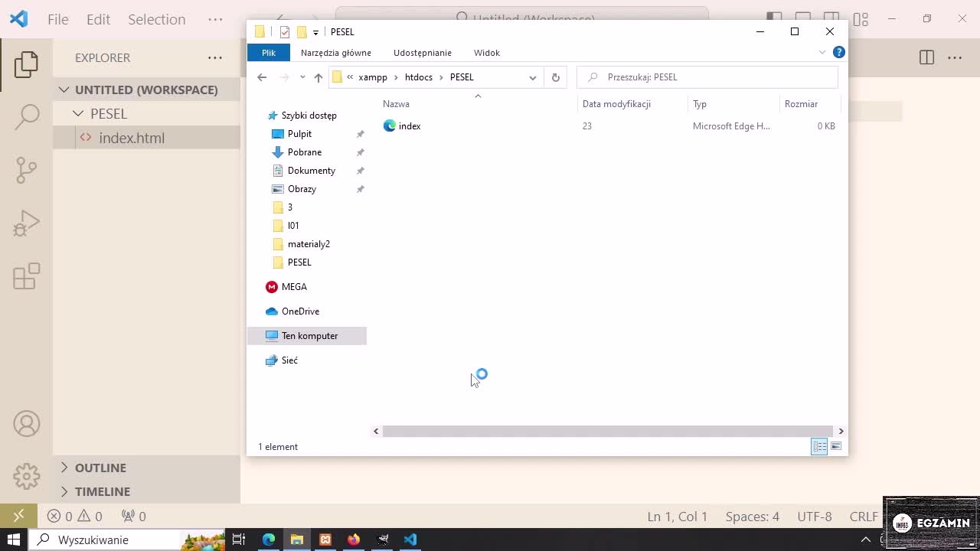
Task: Click the Przeszukaj: PESEL search box
Action: [x=707, y=77]
